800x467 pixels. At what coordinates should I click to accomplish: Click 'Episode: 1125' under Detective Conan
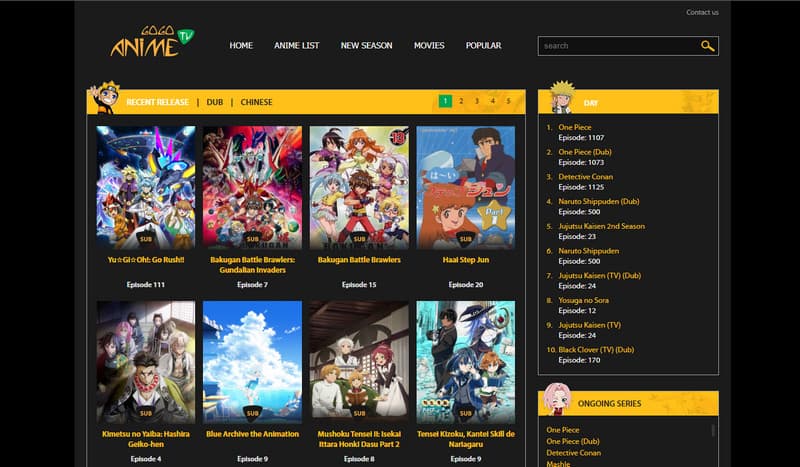(581, 187)
